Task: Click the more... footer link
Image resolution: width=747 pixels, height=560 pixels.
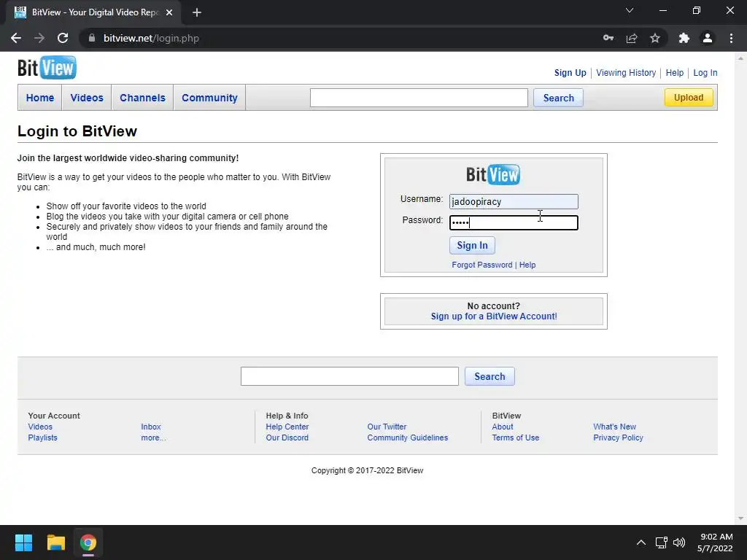Action: (x=153, y=437)
